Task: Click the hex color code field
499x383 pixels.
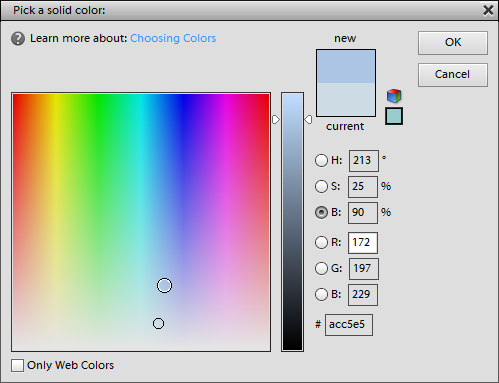Action: coord(349,325)
